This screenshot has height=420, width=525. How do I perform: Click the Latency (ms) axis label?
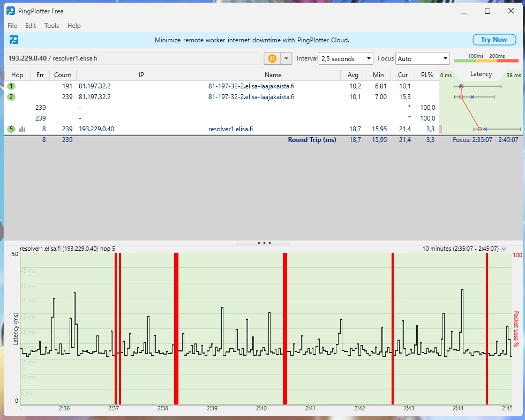(16, 329)
